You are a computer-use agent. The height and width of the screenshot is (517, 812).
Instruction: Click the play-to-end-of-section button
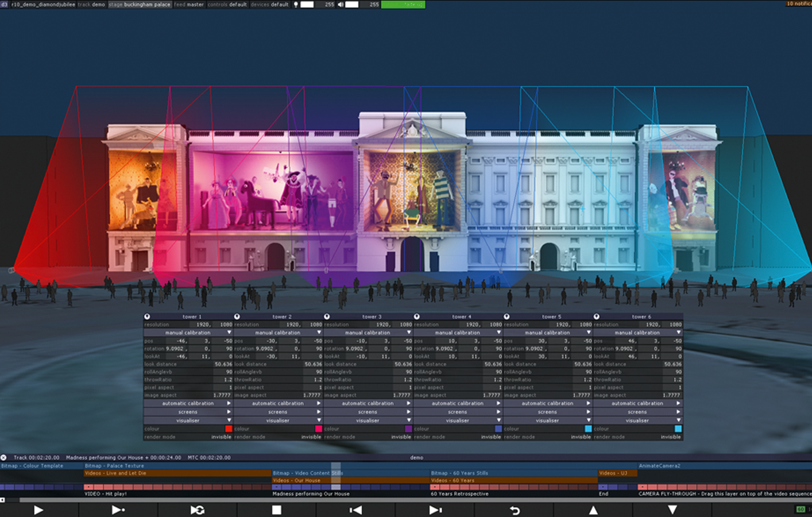(x=118, y=510)
